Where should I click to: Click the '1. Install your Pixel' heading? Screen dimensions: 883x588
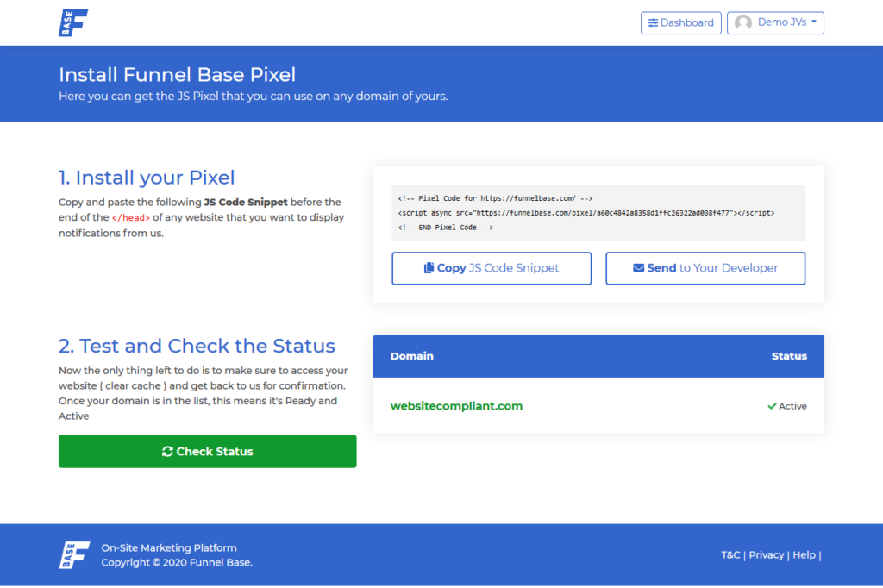tap(147, 178)
